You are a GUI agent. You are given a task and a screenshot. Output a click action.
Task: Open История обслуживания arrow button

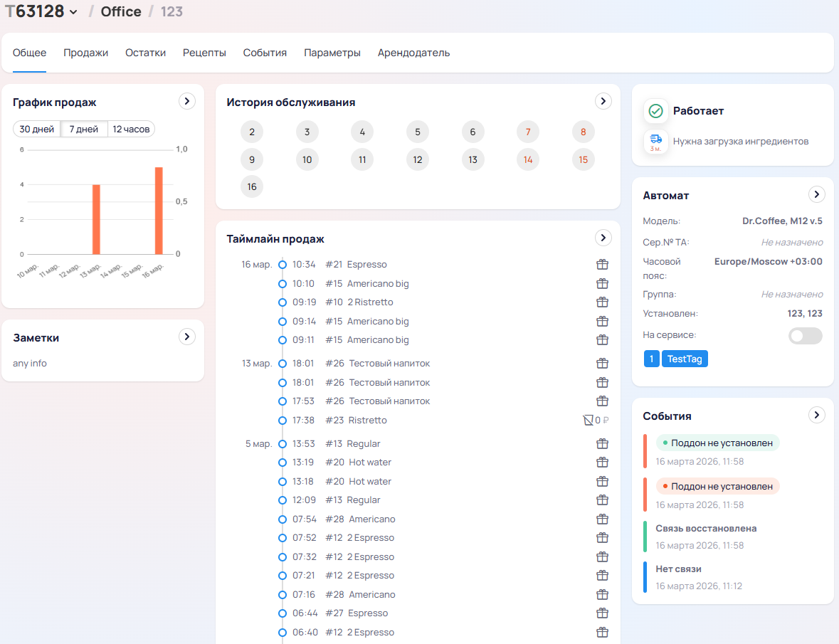coord(603,101)
